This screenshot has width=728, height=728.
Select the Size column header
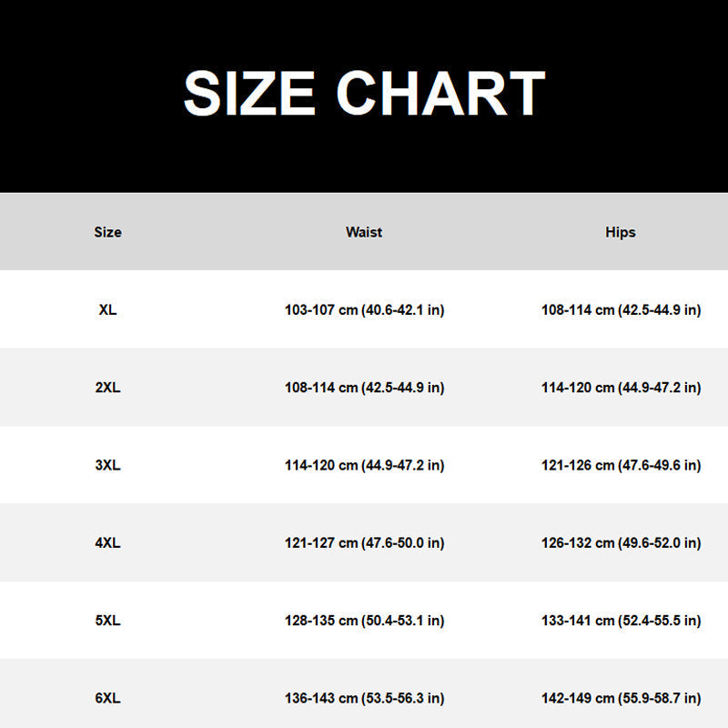[107, 232]
